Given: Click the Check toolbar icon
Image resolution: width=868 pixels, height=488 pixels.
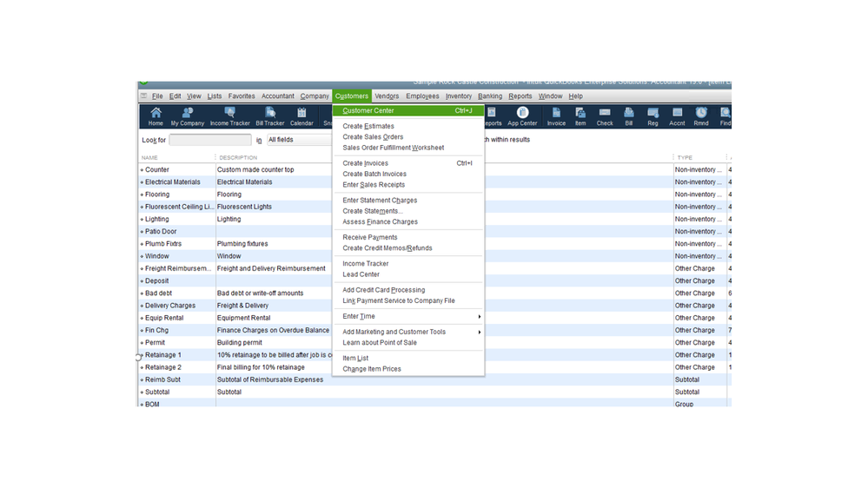Looking at the screenshot, I should point(605,116).
